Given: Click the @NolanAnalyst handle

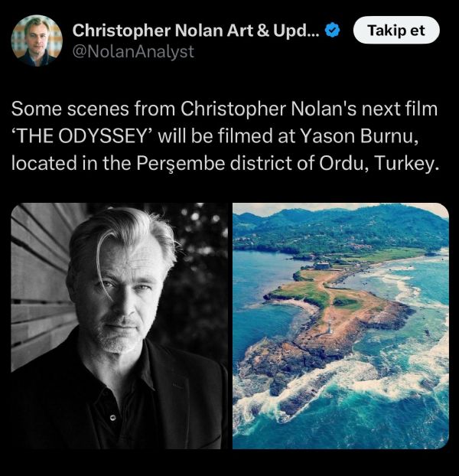Looking at the screenshot, I should click(x=133, y=51).
